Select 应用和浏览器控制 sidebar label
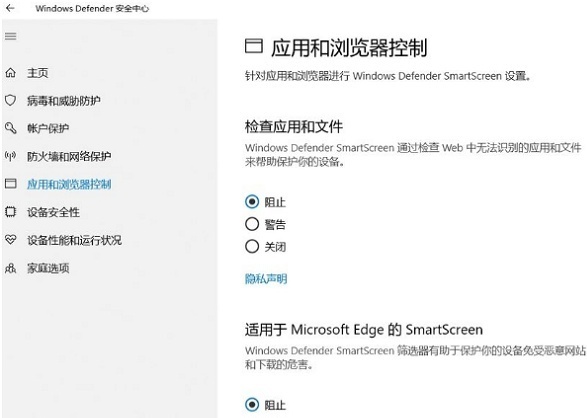587x418 pixels. click(x=69, y=184)
